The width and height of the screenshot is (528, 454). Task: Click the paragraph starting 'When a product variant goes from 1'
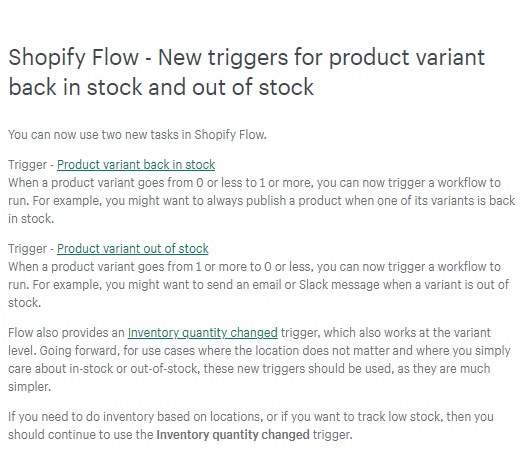coord(259,285)
